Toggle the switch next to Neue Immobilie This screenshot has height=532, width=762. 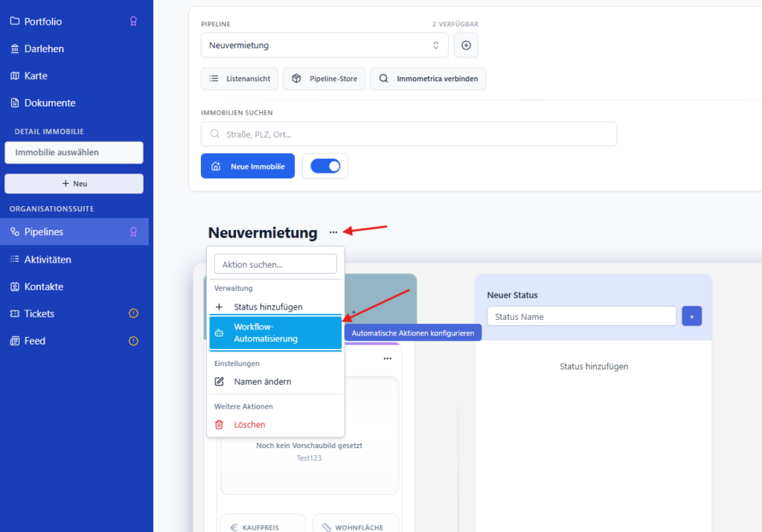(x=325, y=165)
